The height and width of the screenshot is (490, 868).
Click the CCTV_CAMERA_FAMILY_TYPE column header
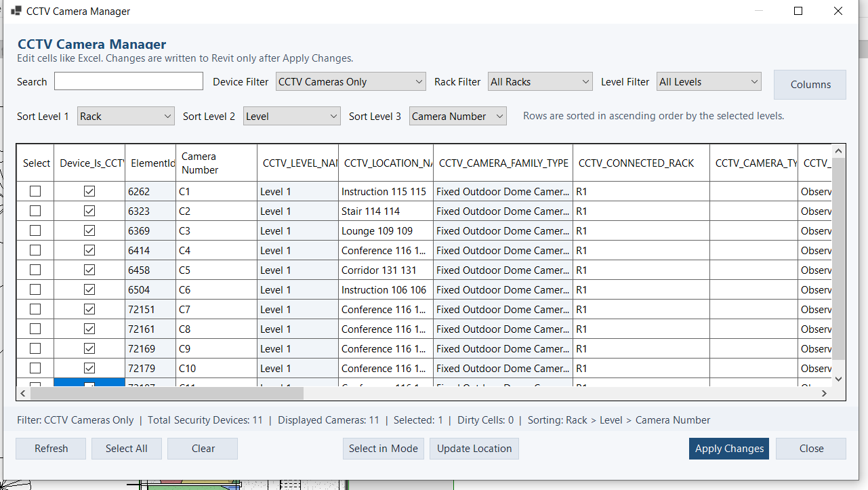[503, 163]
